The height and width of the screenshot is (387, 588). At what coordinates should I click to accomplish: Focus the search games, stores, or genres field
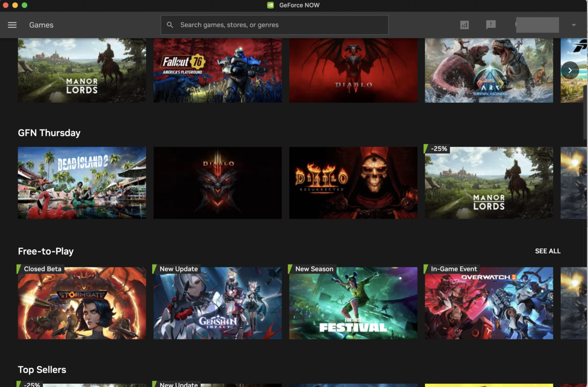tap(274, 25)
